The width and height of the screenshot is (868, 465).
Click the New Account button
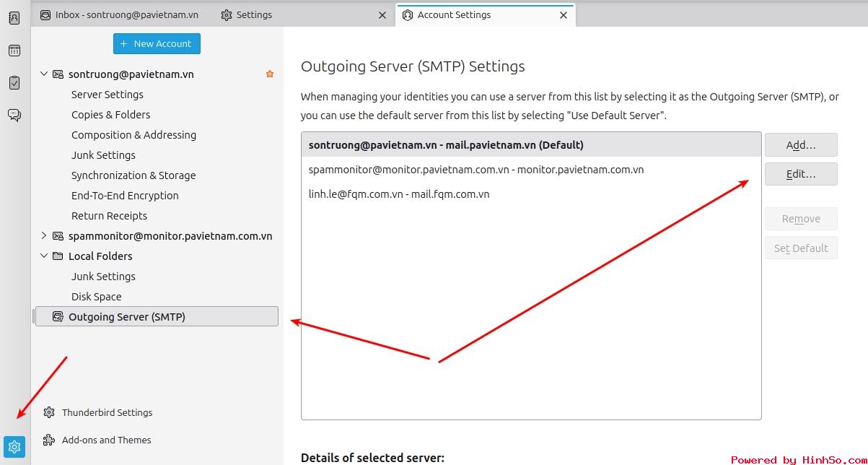point(157,43)
